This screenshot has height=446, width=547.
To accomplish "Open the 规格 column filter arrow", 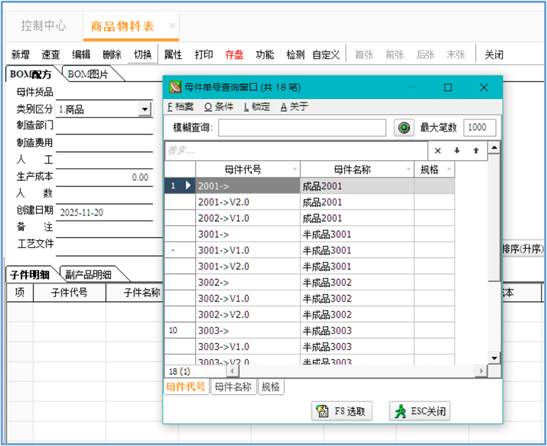I will click(449, 170).
